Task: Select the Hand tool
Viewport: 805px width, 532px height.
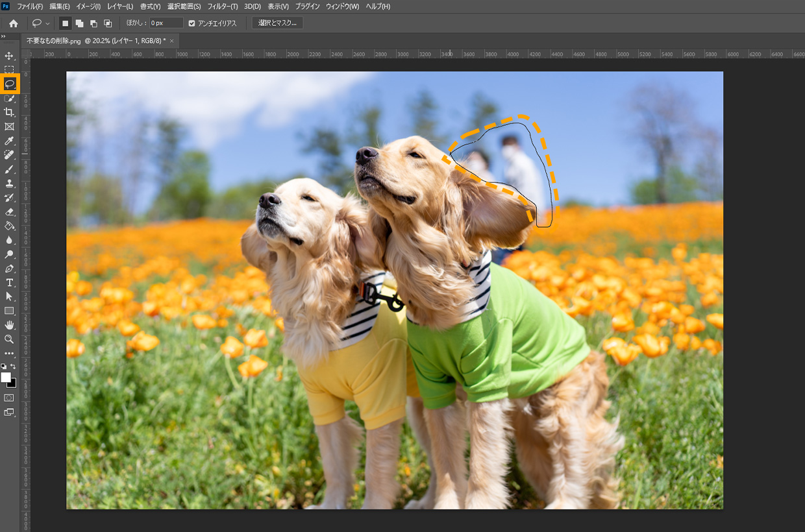Action: pyautogui.click(x=9, y=325)
